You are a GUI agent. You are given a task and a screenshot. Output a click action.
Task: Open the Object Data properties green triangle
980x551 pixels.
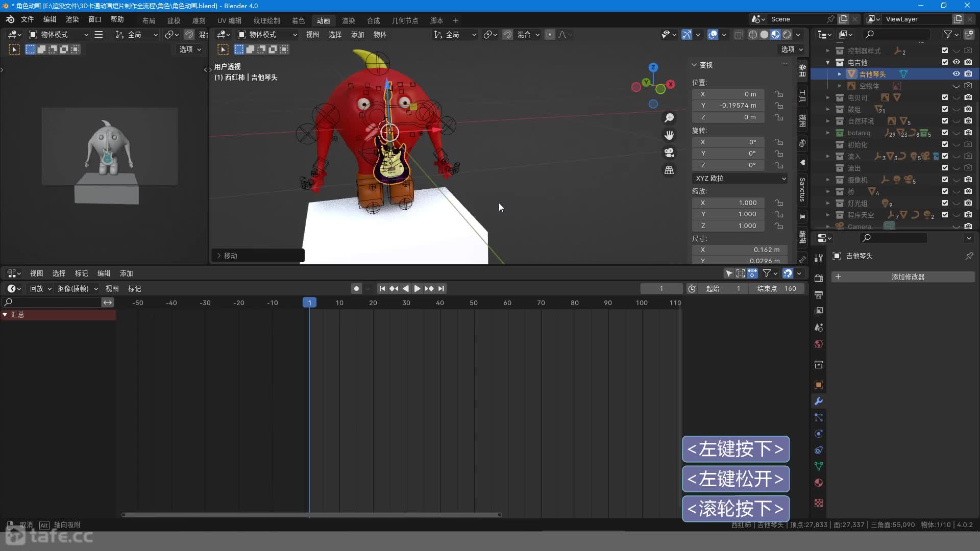[819, 466]
